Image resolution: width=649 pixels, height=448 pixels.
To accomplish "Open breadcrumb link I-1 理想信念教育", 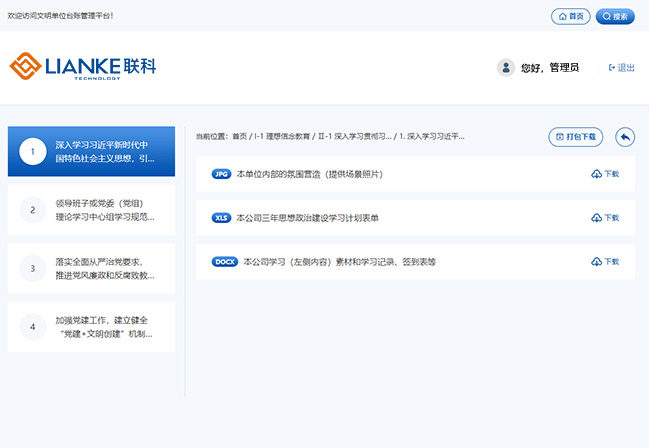I will pos(281,136).
